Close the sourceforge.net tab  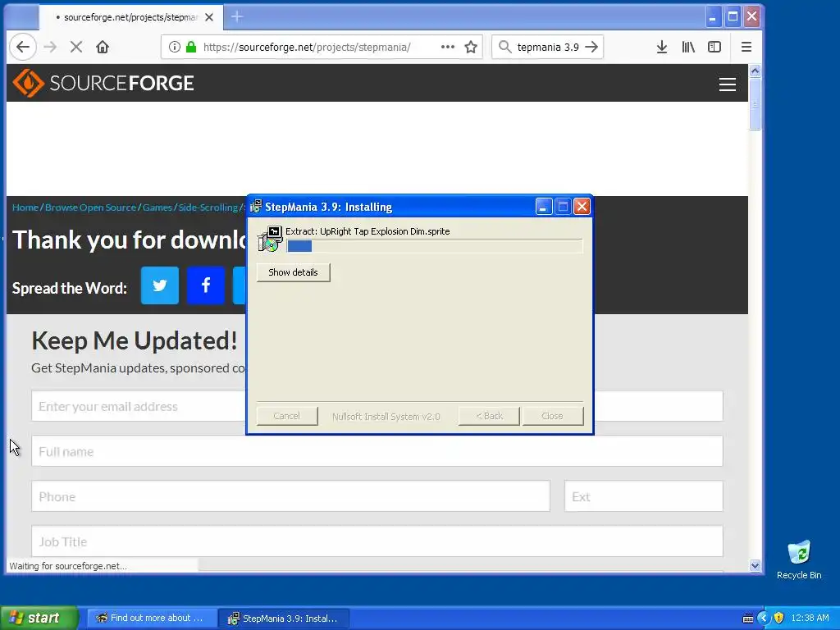[x=209, y=17]
